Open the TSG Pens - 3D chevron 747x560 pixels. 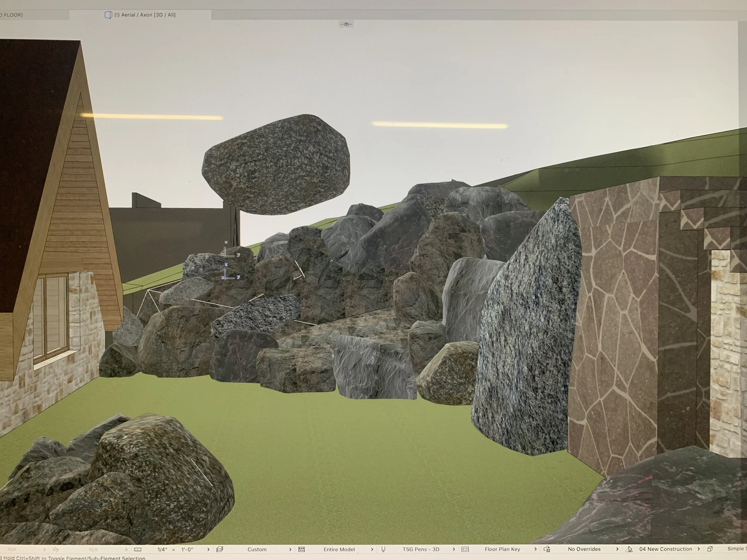point(454,549)
